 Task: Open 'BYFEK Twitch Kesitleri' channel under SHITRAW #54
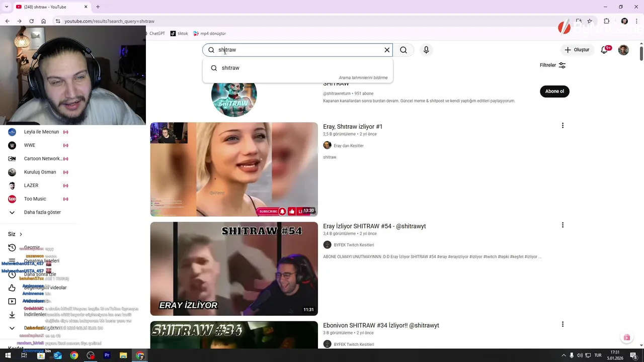(354, 245)
